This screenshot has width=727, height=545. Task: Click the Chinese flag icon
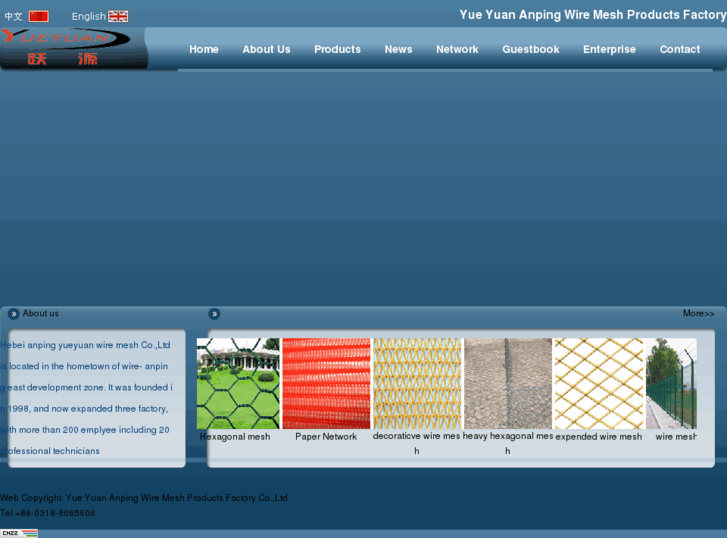[x=38, y=17]
